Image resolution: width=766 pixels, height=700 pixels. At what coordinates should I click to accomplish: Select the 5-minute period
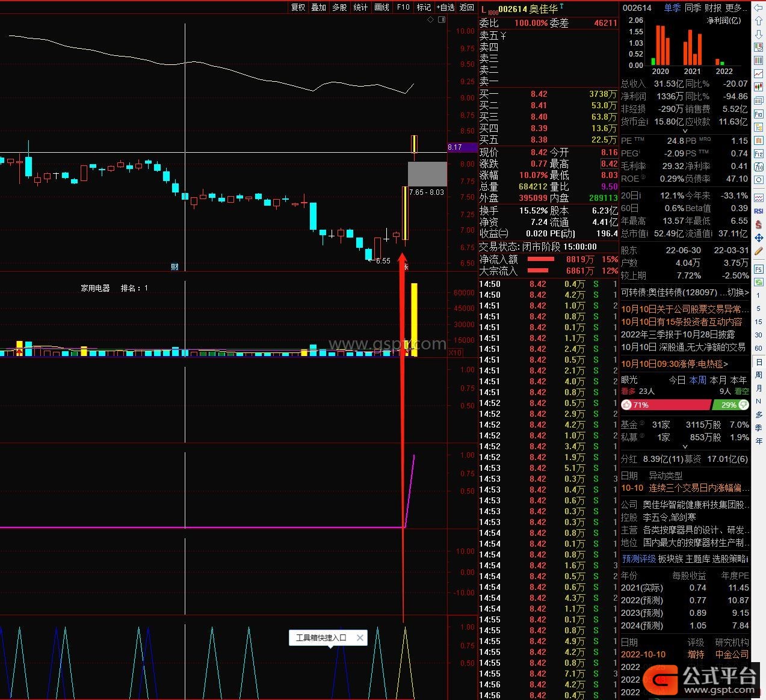point(759,309)
